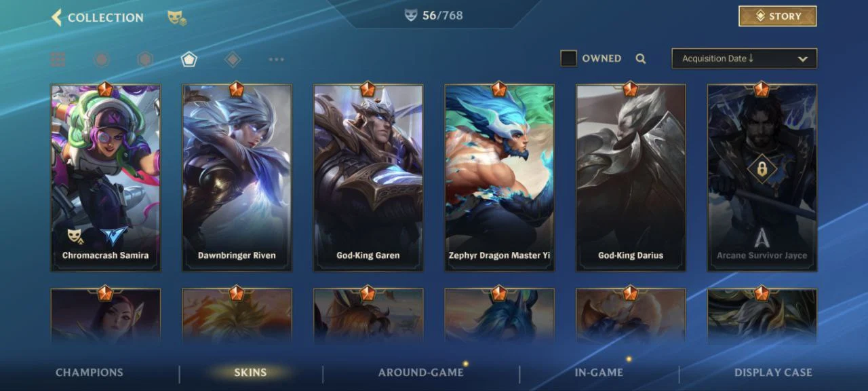This screenshot has height=391, width=868.
Task: Open the Zephyr Dragon Master Yi skin
Action: tap(499, 178)
